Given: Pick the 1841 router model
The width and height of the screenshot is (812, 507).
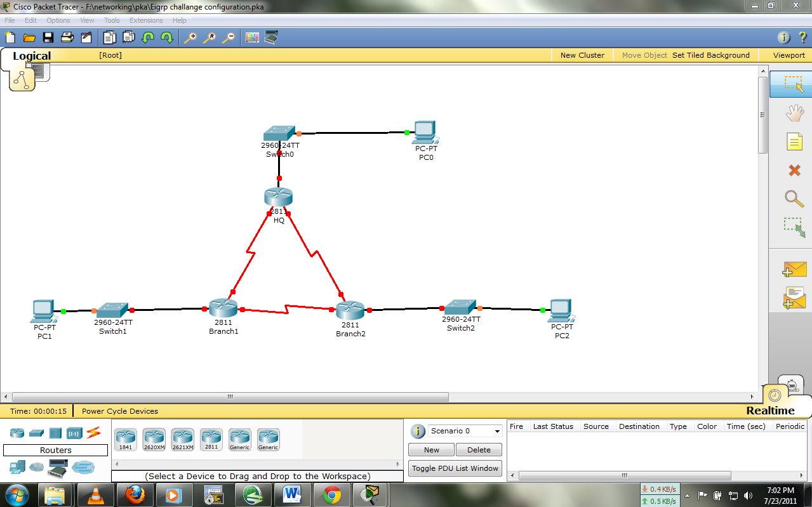Looking at the screenshot, I should click(126, 439).
